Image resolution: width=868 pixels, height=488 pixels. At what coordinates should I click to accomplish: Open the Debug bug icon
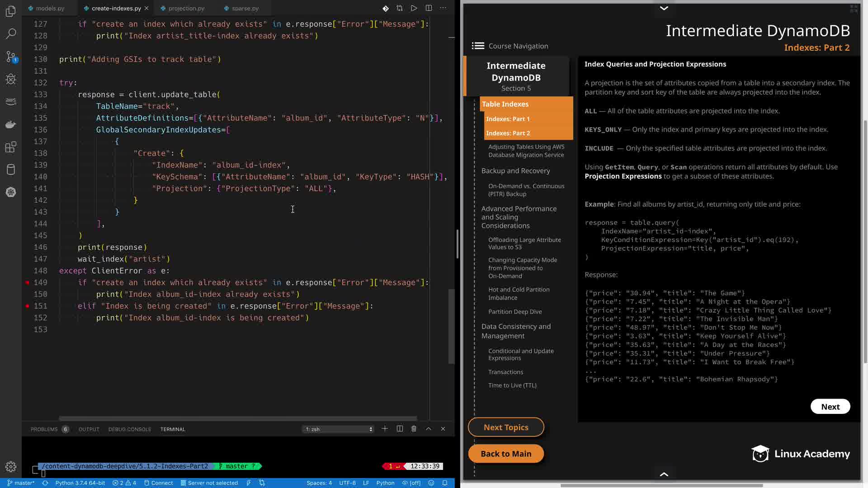[x=11, y=79]
